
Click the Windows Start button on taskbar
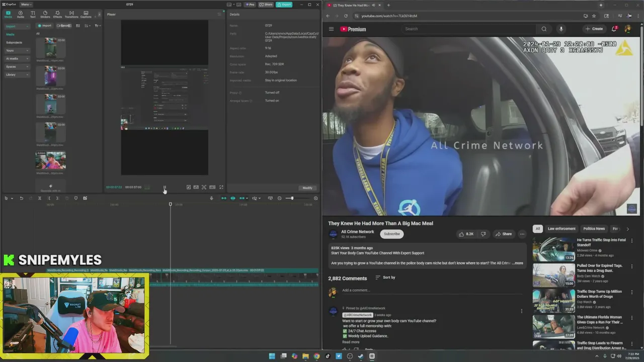coord(272,356)
